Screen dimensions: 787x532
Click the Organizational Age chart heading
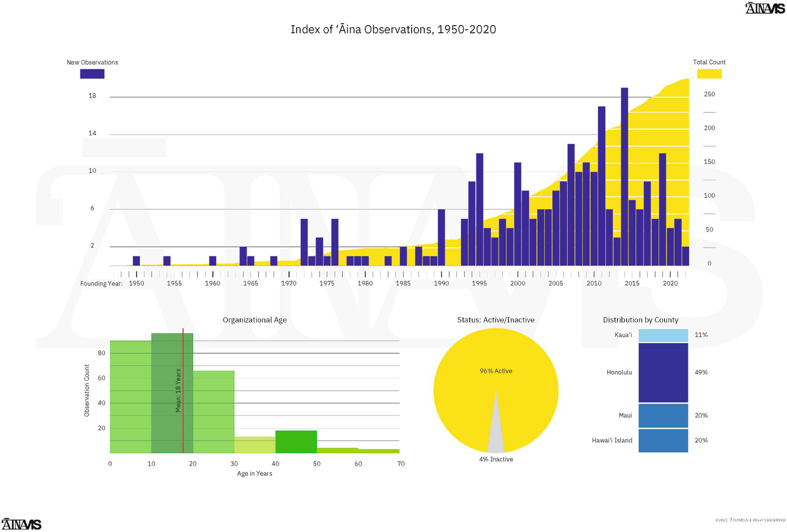(x=254, y=320)
